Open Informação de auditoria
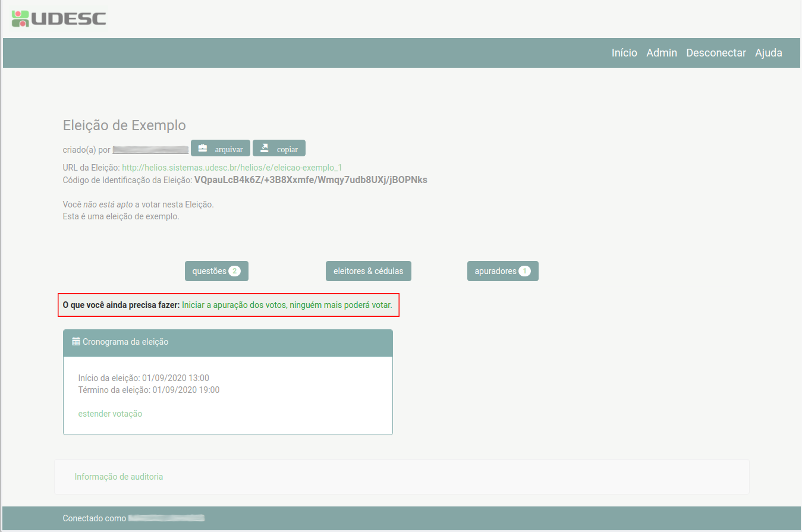Viewport: 802px width, 532px height. (118, 477)
